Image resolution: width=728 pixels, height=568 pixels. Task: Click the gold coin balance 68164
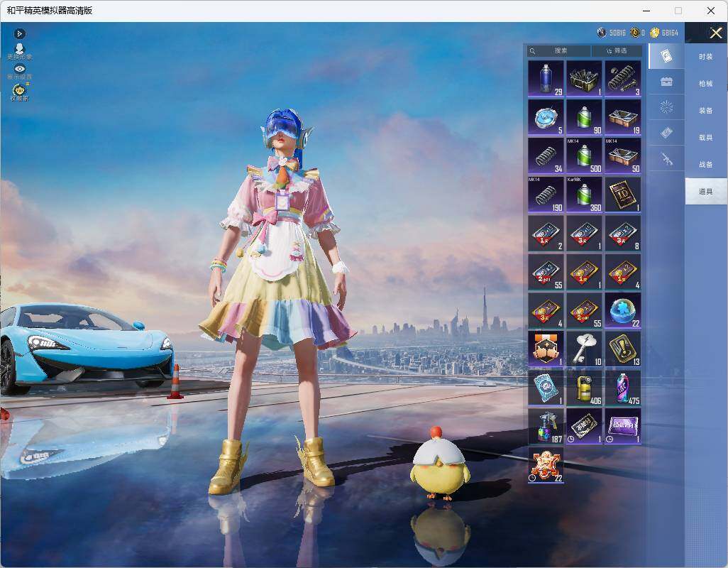click(x=664, y=33)
